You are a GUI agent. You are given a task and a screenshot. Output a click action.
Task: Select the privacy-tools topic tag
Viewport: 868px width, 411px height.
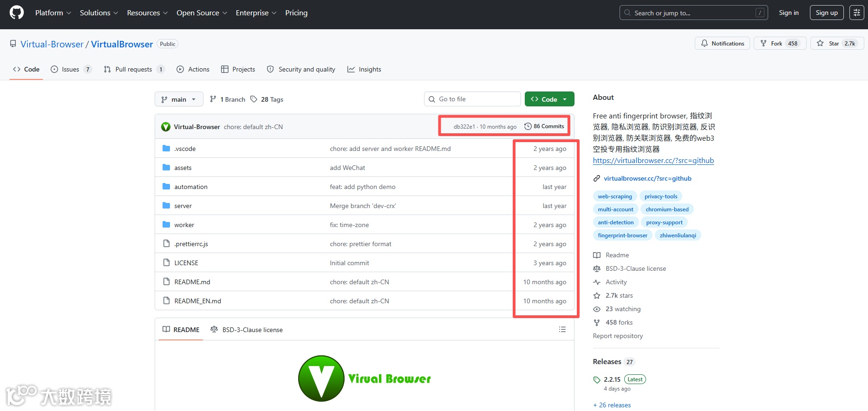click(661, 196)
